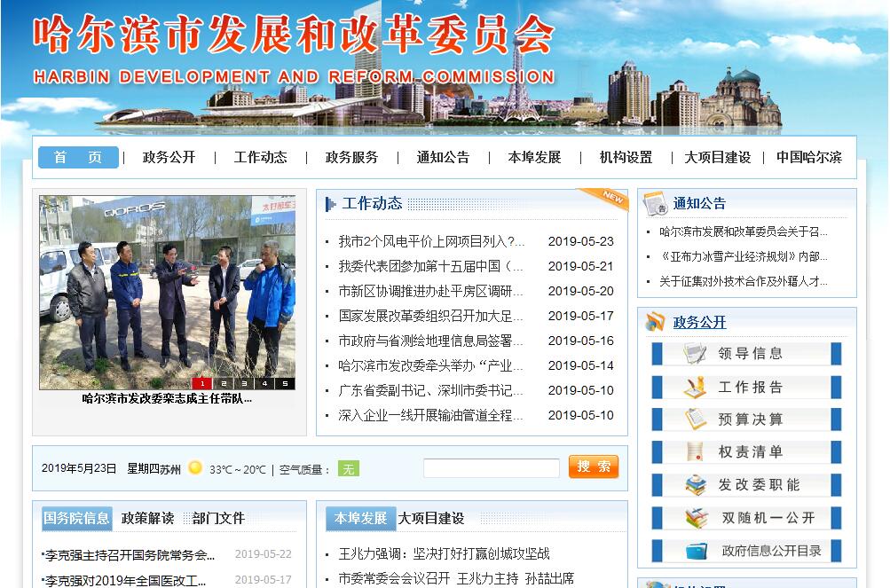Click the orange 搜索 button
This screenshot has width=890, height=588.
coord(593,466)
